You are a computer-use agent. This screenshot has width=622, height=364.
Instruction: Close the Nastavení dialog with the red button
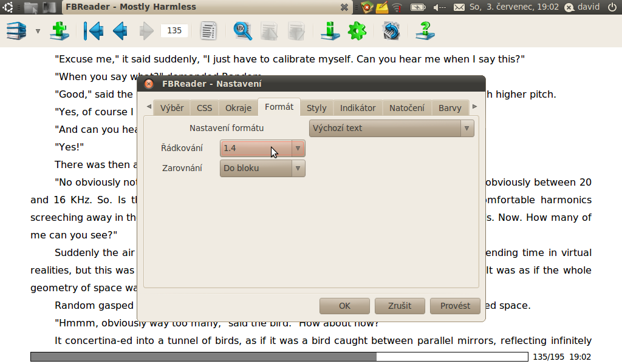coord(149,84)
